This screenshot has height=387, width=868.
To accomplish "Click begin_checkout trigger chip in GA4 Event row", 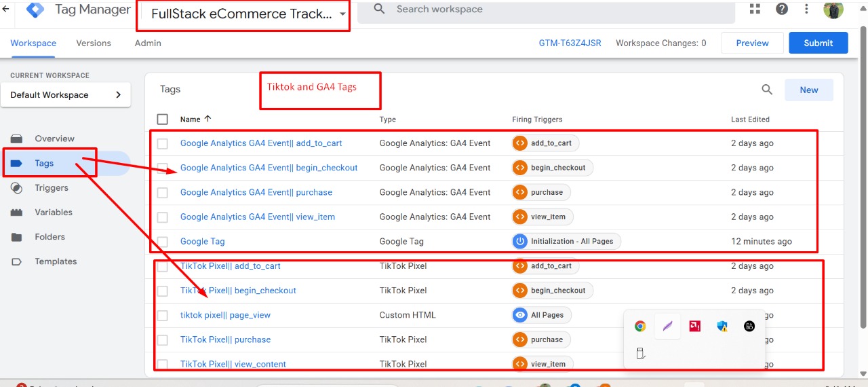I will point(553,168).
